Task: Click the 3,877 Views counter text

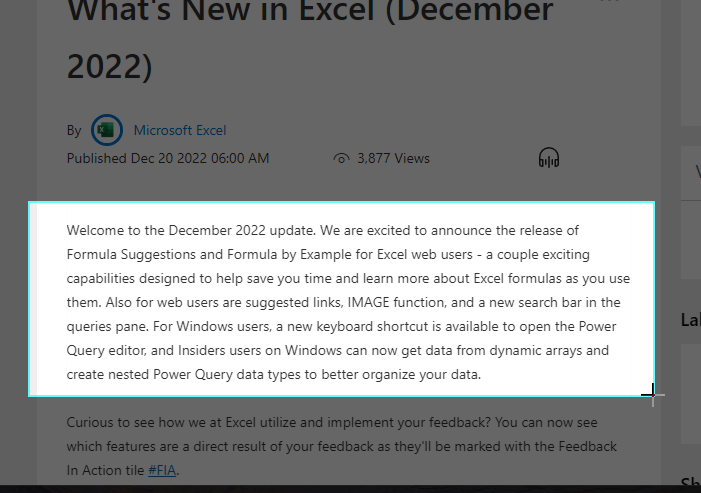Action: pos(393,158)
